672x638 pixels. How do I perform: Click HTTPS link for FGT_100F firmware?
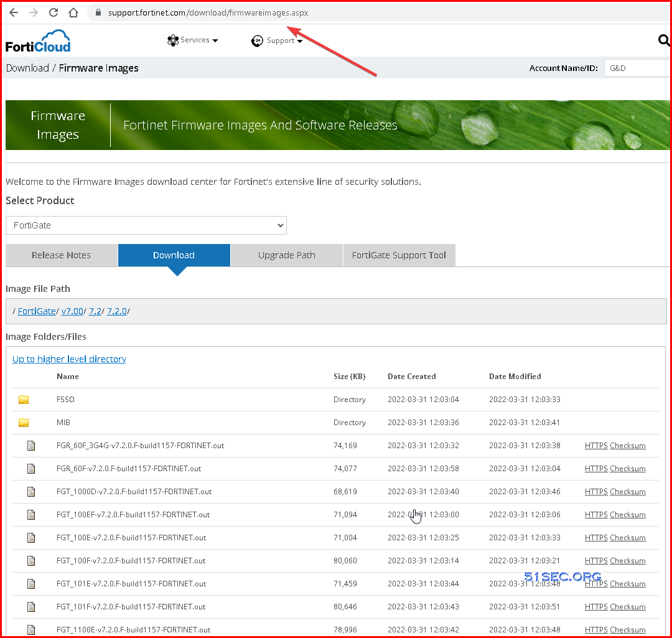tap(596, 561)
